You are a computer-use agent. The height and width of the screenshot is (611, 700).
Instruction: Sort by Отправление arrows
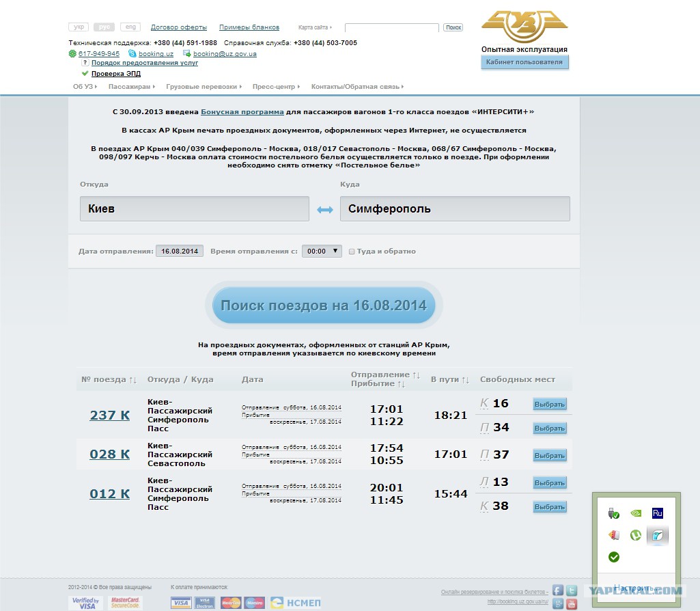[x=416, y=375]
